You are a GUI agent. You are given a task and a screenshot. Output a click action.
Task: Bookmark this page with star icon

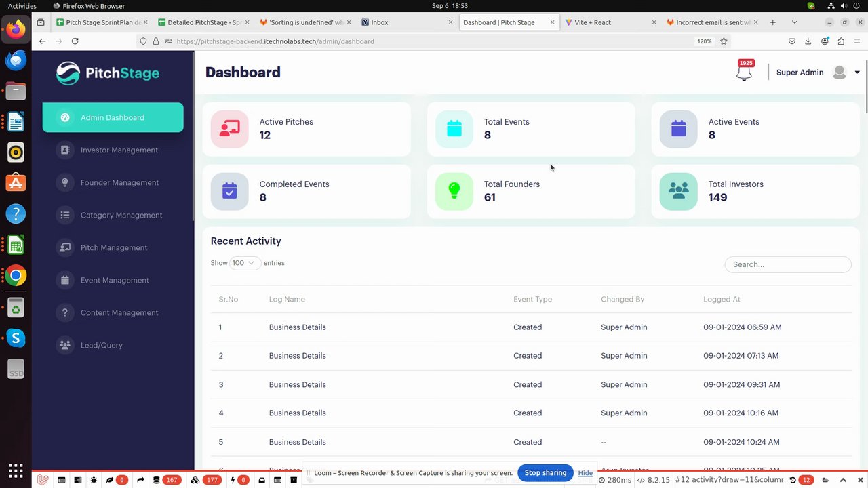[x=724, y=41]
